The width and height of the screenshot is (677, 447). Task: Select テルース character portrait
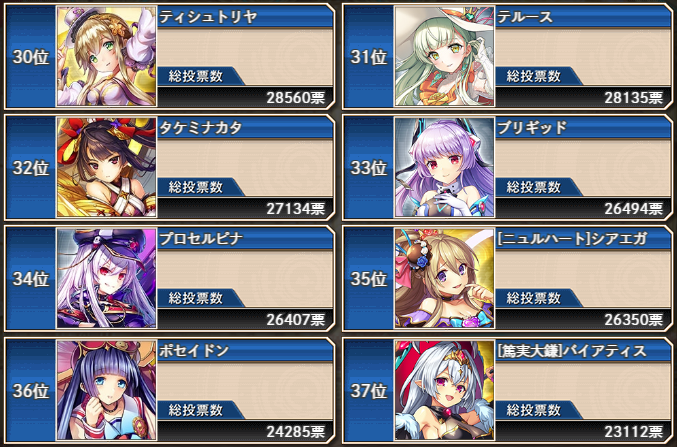[x=444, y=56]
